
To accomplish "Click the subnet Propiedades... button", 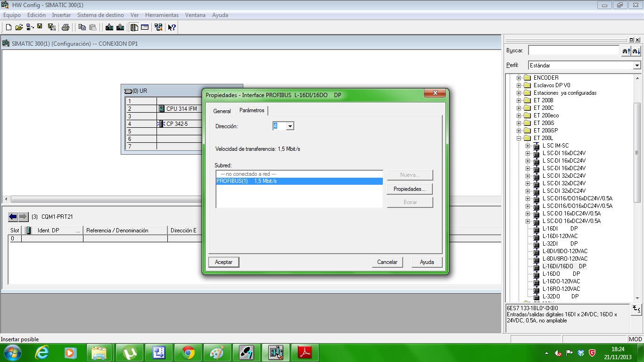I will tap(410, 189).
